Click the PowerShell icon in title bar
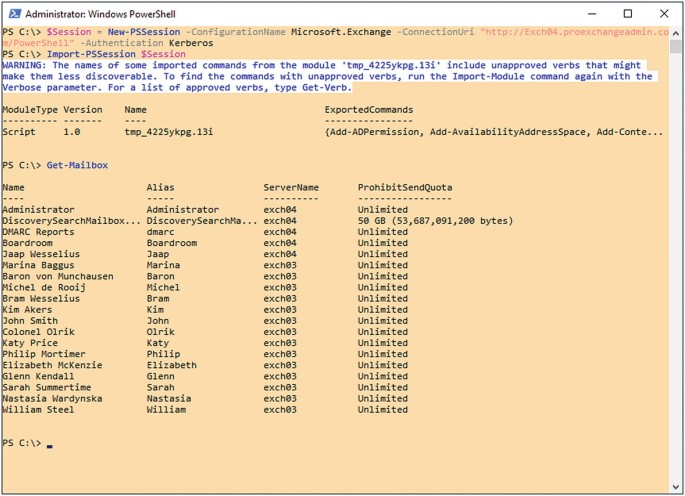The width and height of the screenshot is (685, 496). pyautogui.click(x=15, y=14)
